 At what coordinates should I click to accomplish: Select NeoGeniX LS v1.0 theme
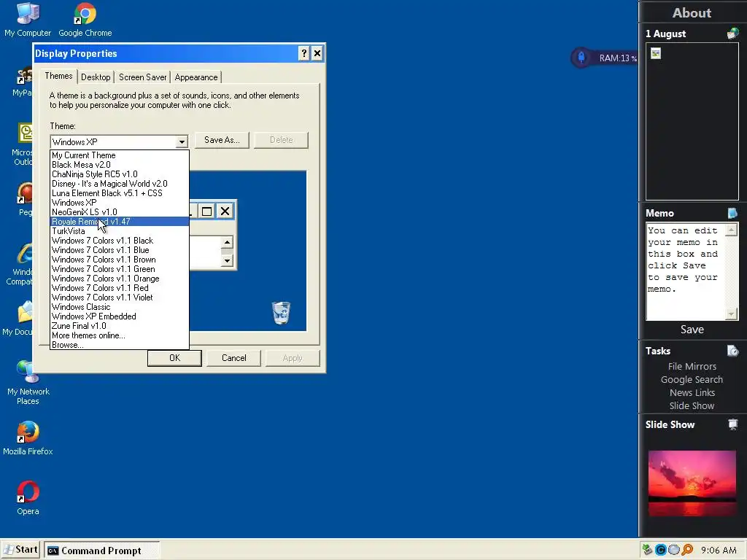point(120,212)
